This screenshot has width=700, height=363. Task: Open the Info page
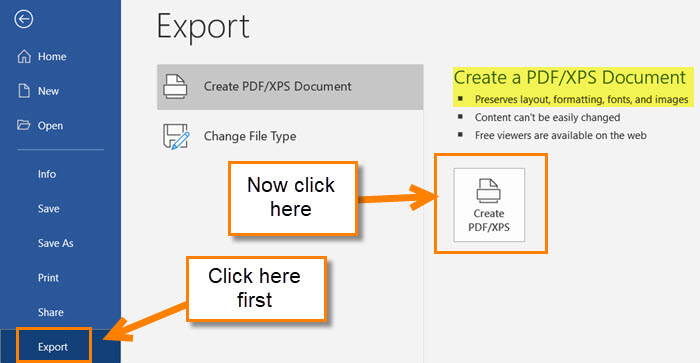[47, 174]
